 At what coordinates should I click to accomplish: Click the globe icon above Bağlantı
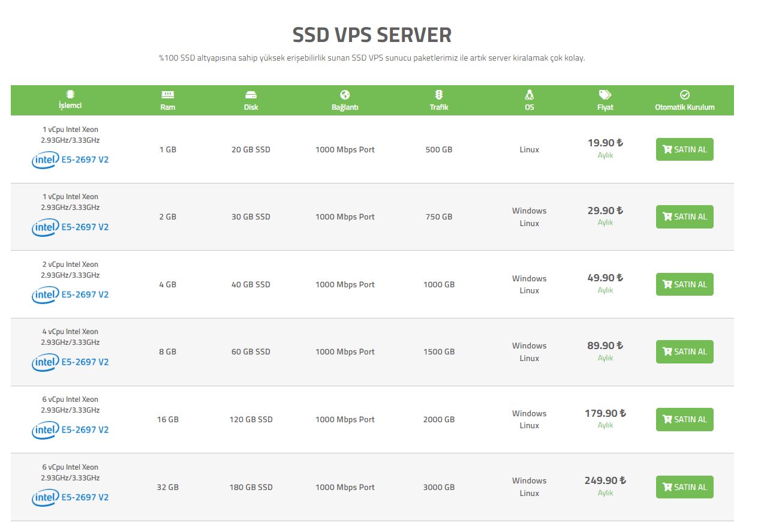pos(345,95)
